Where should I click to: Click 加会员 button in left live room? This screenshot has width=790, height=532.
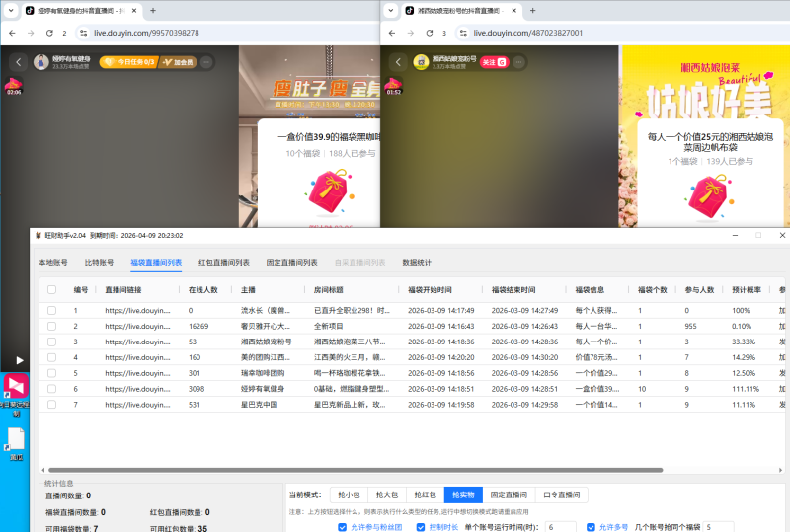pos(178,62)
